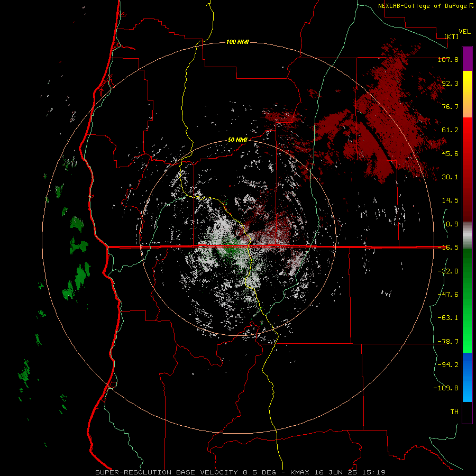The width and height of the screenshot is (476, 476).
Task: Click the -47.6 velocity scale value
Action: click(x=448, y=295)
